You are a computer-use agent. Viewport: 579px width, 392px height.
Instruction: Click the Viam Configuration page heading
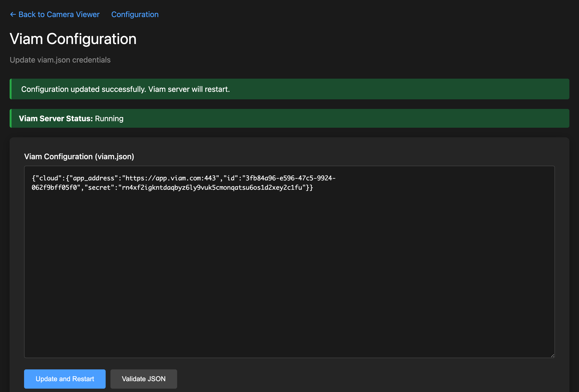73,39
